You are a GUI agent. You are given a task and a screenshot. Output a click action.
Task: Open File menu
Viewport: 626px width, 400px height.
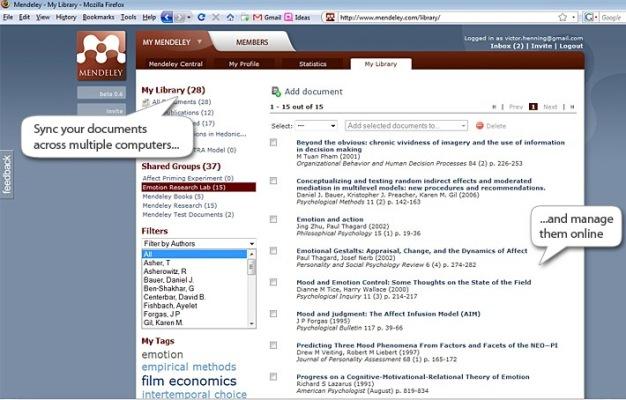tap(8, 17)
